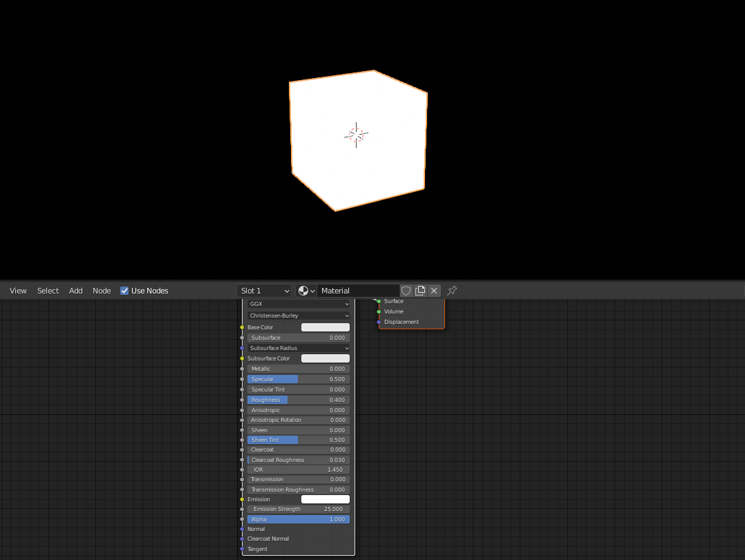Open the browse material data-block icon
745x560 pixels.
(x=305, y=291)
